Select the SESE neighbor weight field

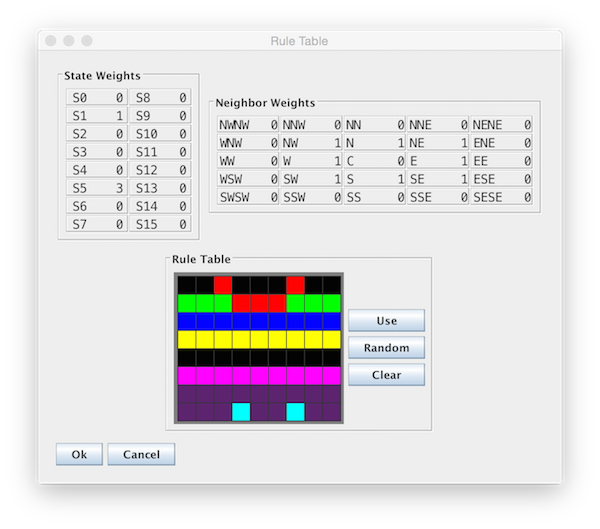pyautogui.click(x=502, y=197)
